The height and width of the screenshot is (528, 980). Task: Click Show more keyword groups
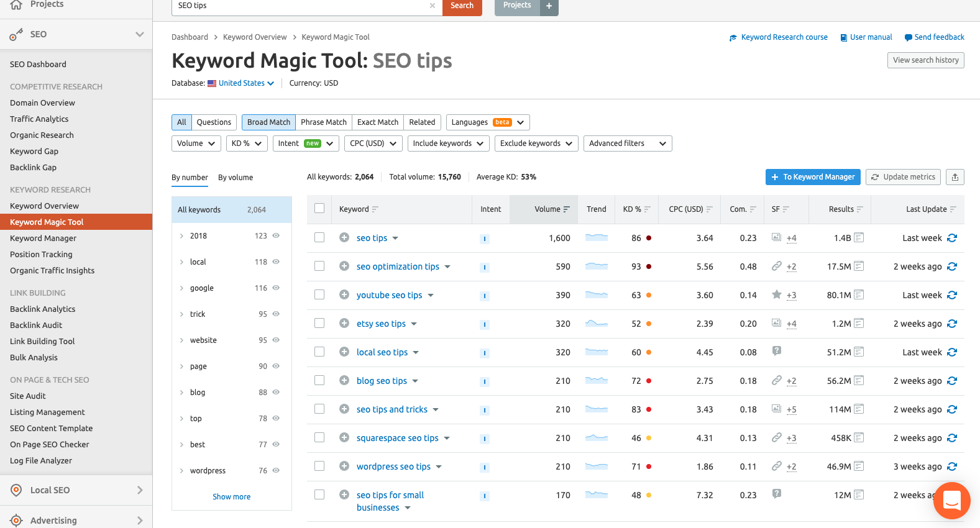tap(232, 497)
